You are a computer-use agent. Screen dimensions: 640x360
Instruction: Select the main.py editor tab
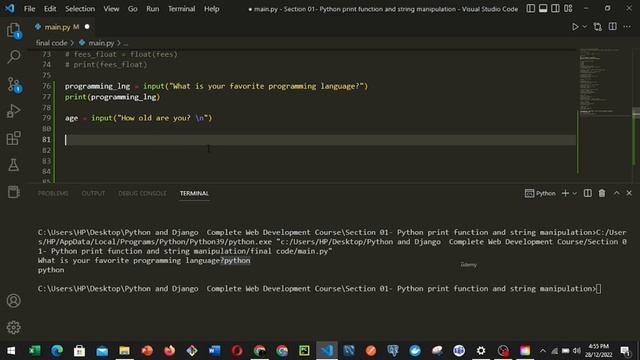click(x=62, y=27)
